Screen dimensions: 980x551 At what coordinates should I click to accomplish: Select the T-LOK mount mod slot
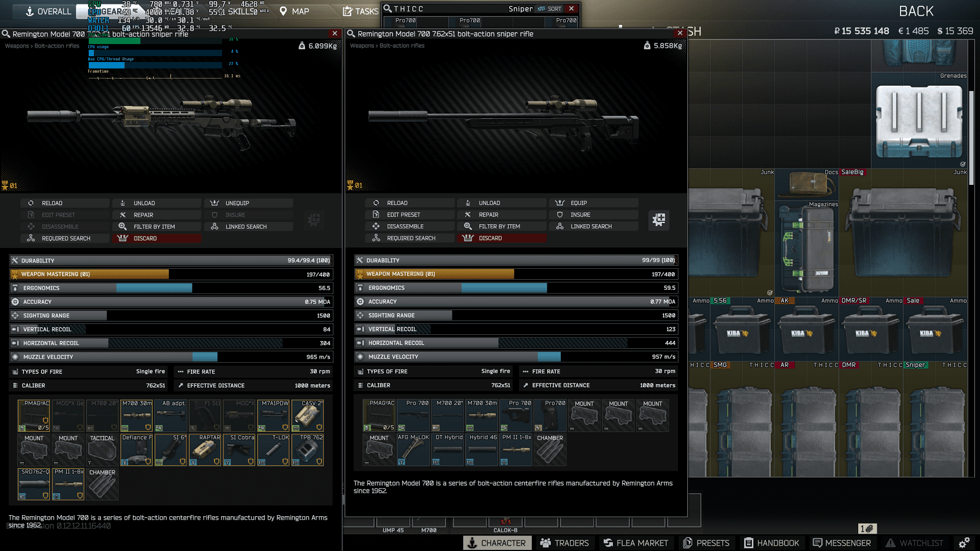click(274, 450)
